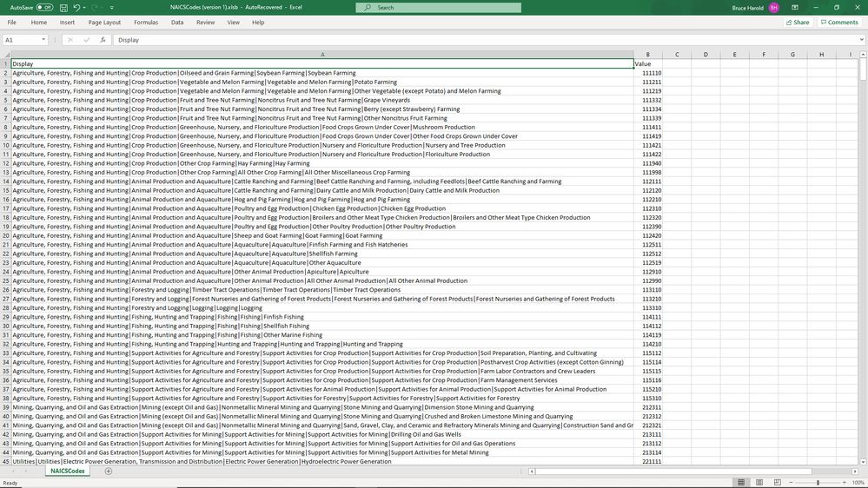
Task: Open the File menu
Action: pos(11,23)
